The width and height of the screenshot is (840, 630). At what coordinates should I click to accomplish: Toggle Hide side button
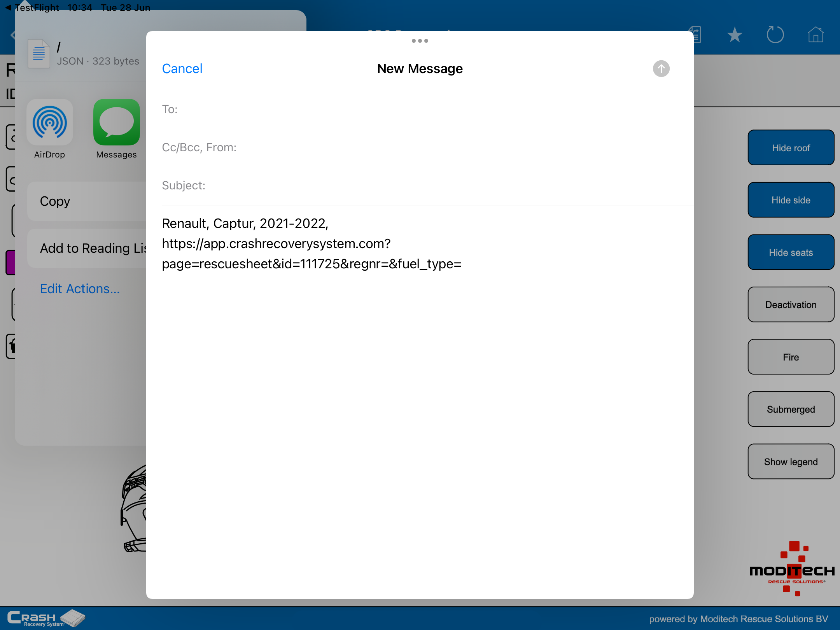[x=791, y=200]
